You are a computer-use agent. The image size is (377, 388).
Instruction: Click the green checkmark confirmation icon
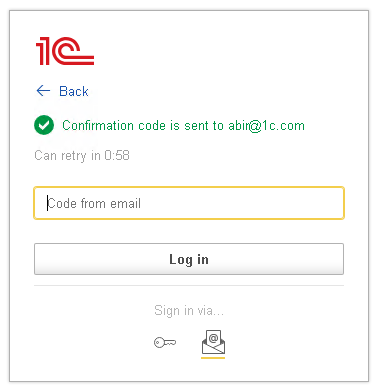click(x=44, y=125)
